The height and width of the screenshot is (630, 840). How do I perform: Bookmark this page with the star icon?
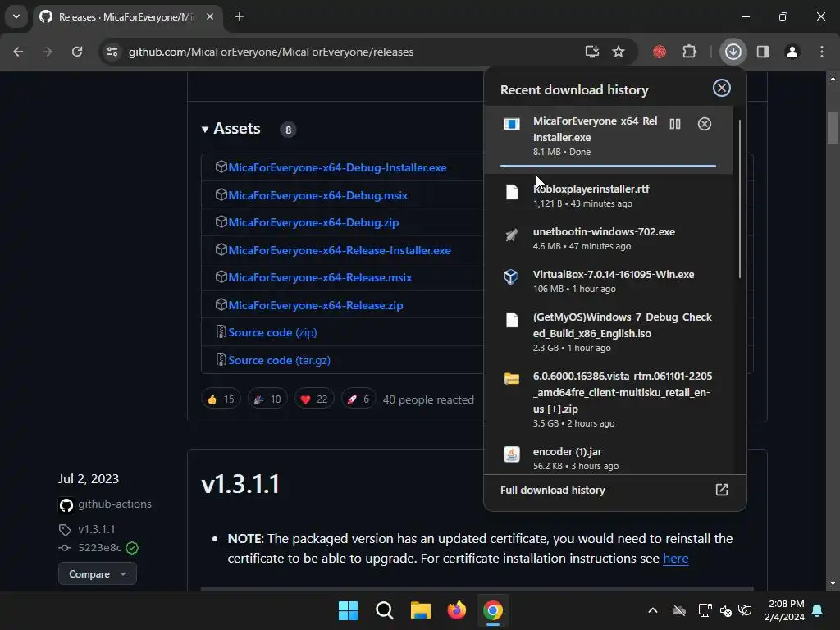619,52
